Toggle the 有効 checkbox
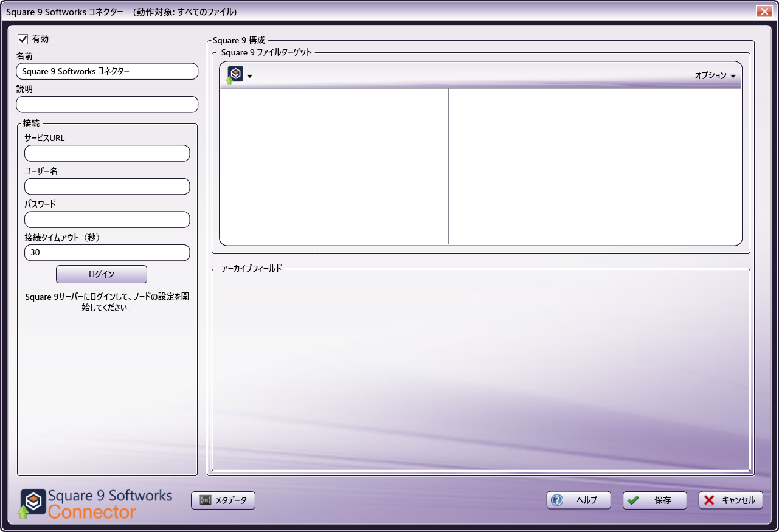The image size is (779, 532). (23, 39)
